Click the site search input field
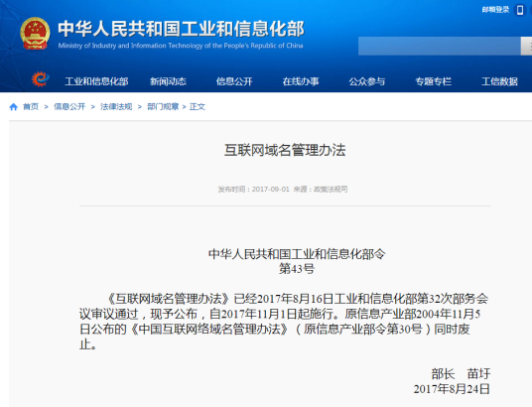Viewport: 532px width, 407px height. point(440,47)
